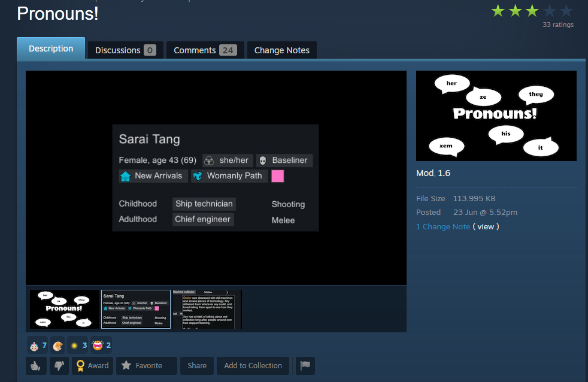
Task: Rate this mod with thumbs up
Action: point(36,365)
